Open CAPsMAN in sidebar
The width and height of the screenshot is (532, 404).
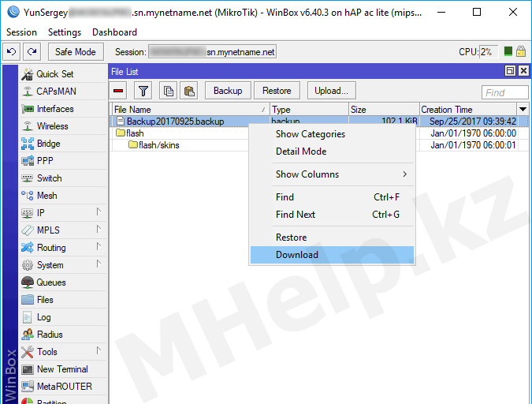[x=63, y=92]
